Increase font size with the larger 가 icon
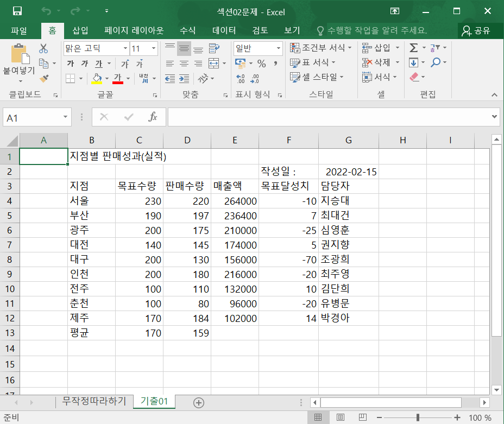The image size is (504, 424). click(x=125, y=64)
